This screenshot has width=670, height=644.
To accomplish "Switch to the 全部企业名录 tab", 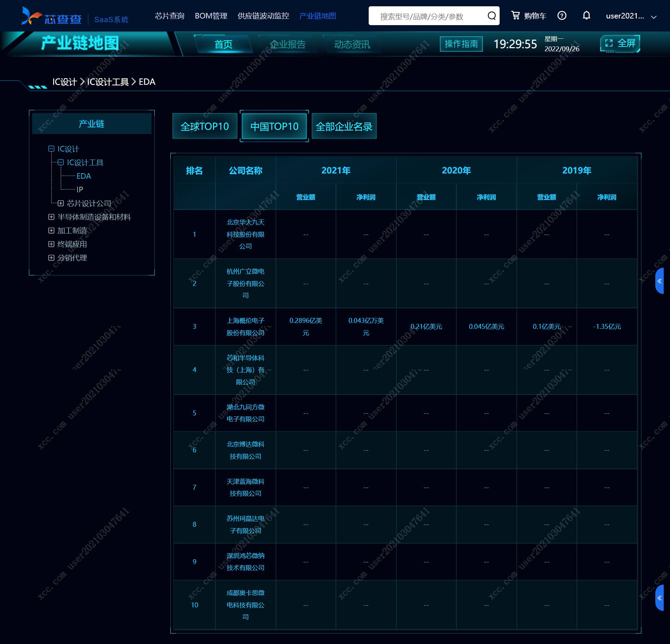I will (344, 126).
